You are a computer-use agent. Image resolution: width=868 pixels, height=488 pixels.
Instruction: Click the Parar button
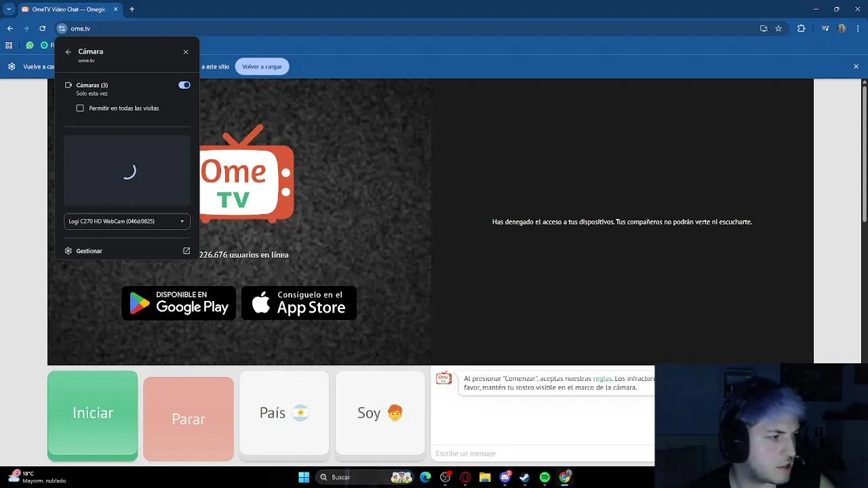pos(189,419)
